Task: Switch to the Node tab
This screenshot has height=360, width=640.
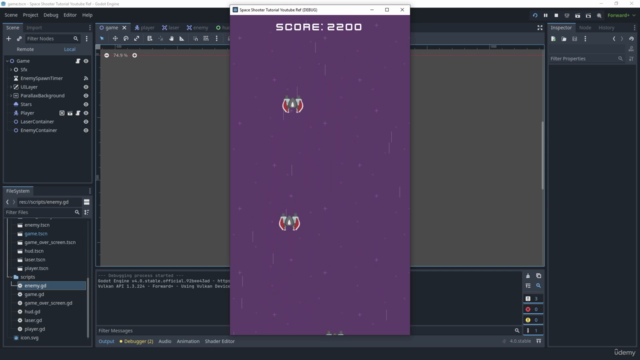Action: pos(585,28)
